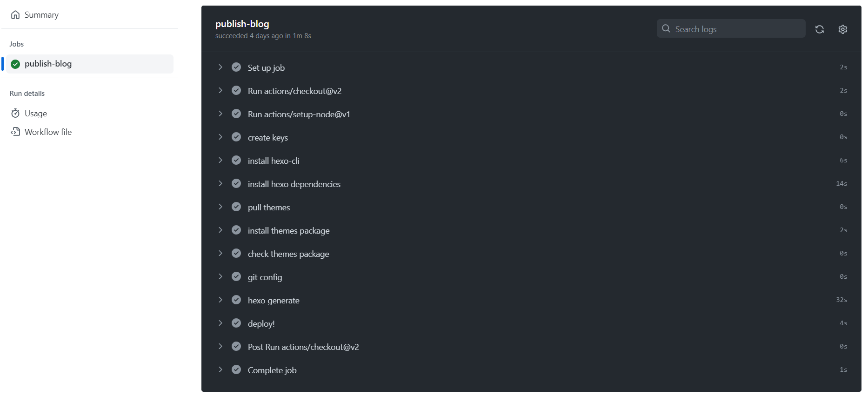
Task: Click the Usage stopwatch icon
Action: point(15,114)
